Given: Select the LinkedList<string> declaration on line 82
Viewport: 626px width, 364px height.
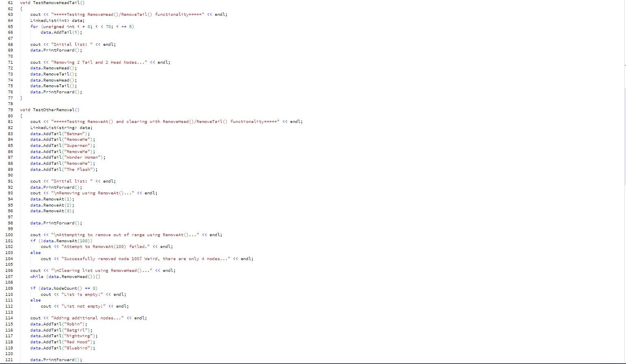Looking at the screenshot, I should click(54, 127).
